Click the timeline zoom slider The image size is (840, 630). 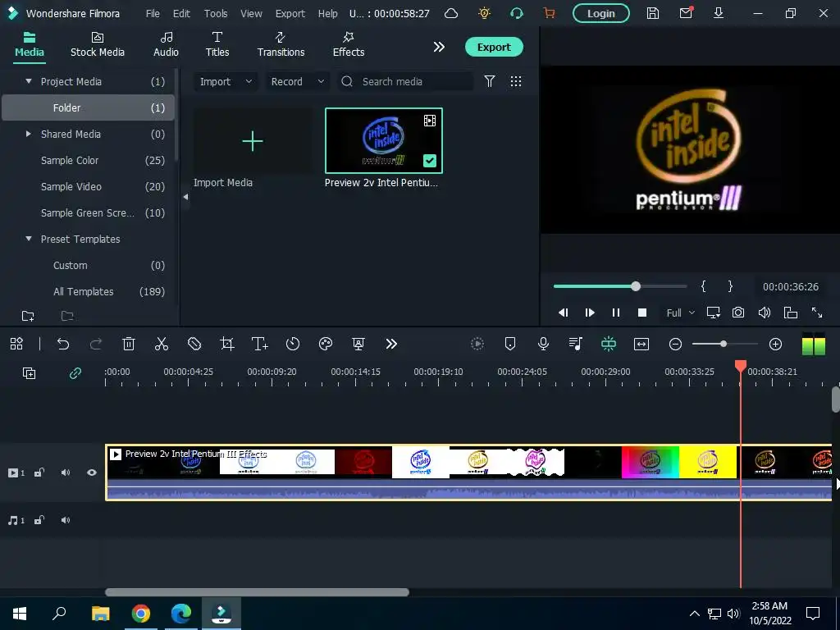725,344
